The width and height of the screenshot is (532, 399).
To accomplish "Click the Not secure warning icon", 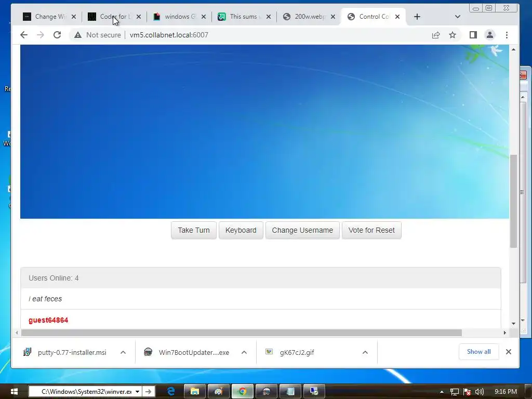I will tap(78, 35).
